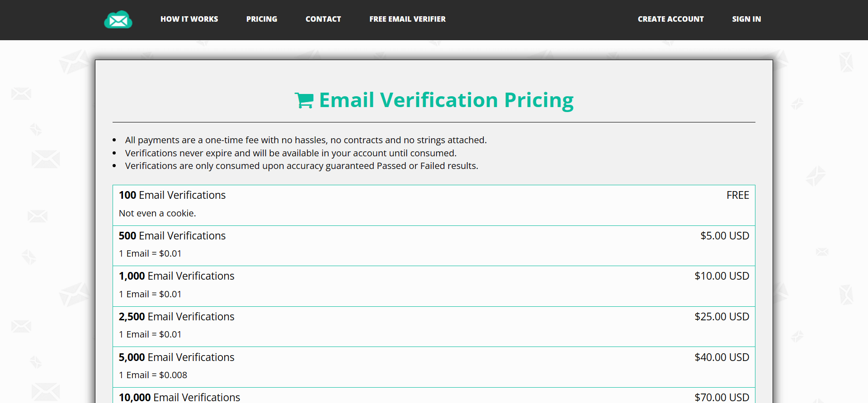Click the Email Verification Pricing heading
This screenshot has width=868, height=403.
[446, 100]
